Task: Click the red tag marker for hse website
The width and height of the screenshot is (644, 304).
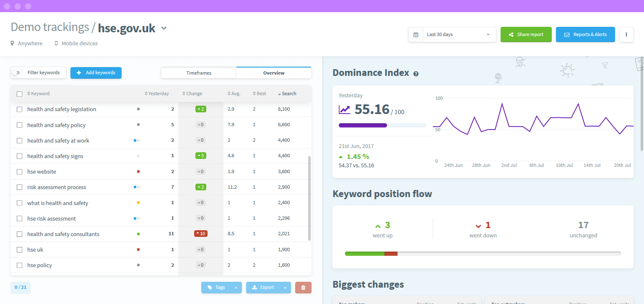Action: (138, 171)
